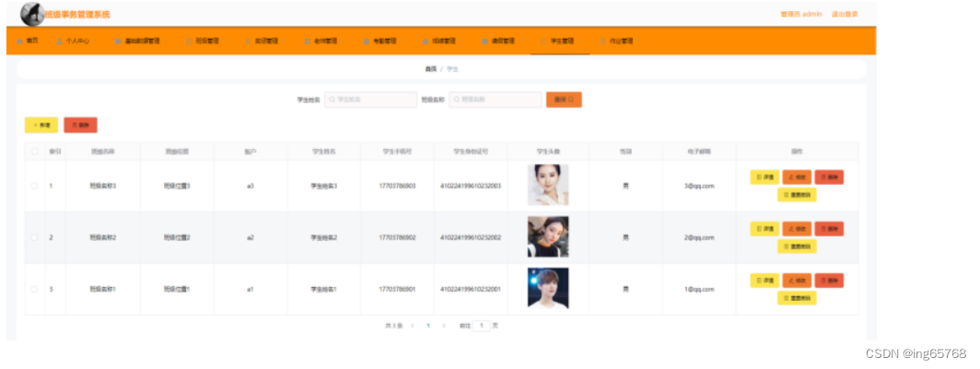Click 修改 edit button for row a2
This screenshot has width=980, height=369.
coord(797,229)
